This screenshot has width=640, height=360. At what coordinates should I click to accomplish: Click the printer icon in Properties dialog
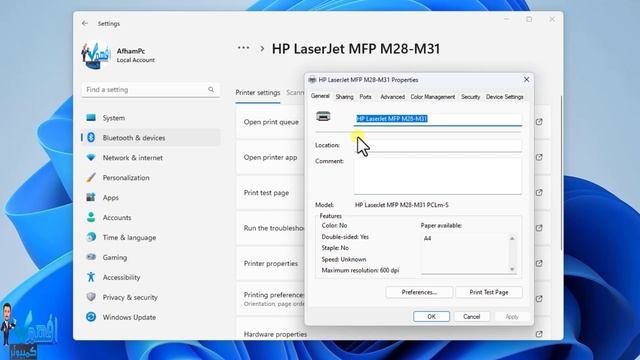pyautogui.click(x=323, y=117)
